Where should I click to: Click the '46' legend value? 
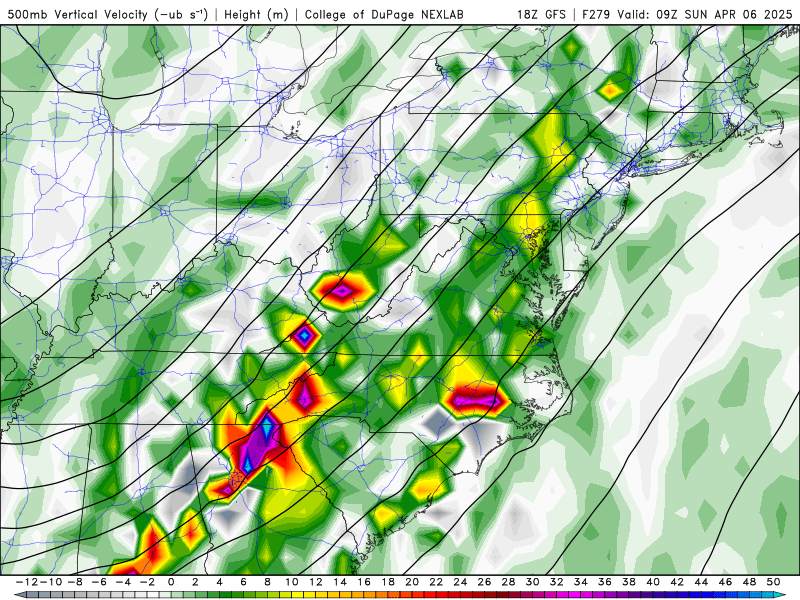tap(725, 582)
